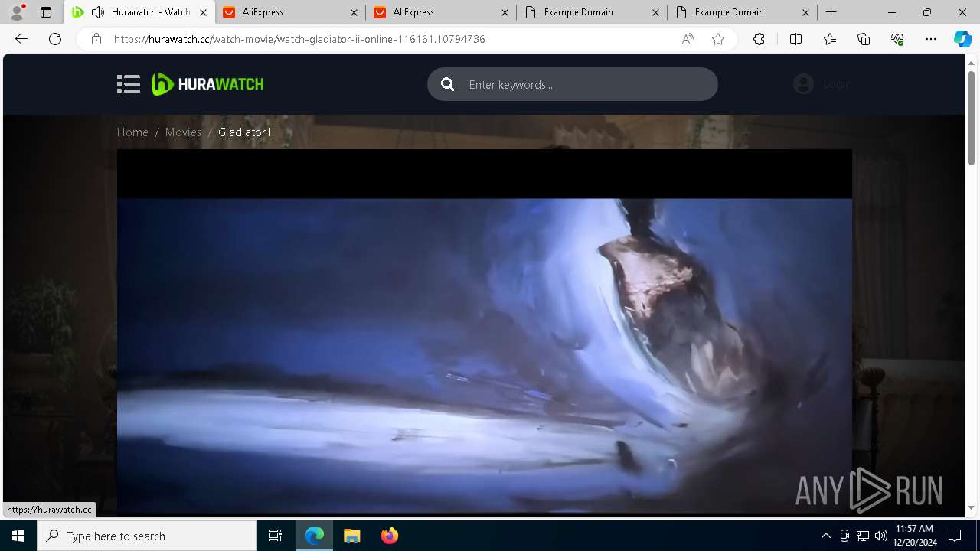Switch to the second Example Domain tab
Screen dimensions: 980x551
click(743, 12)
